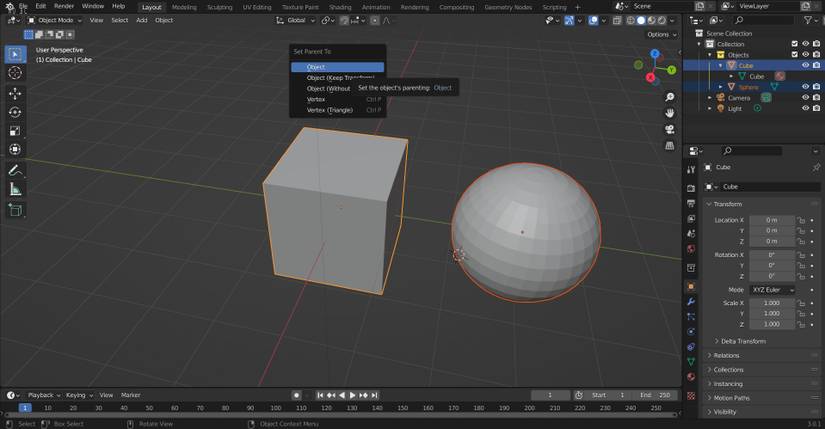Open the Tool properties tab

tap(691, 169)
